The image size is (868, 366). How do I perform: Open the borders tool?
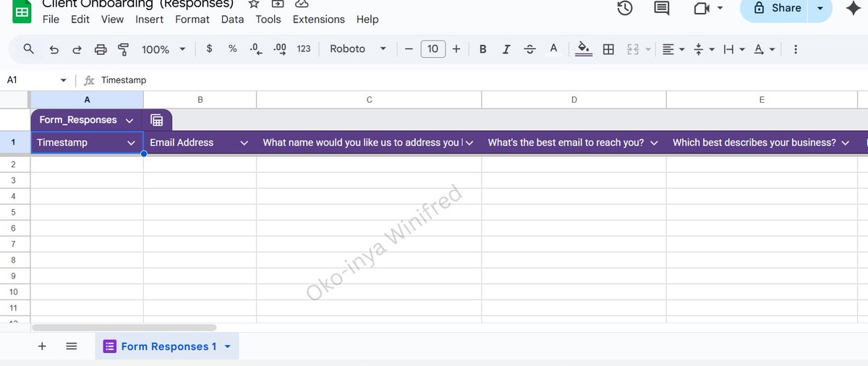(x=608, y=49)
